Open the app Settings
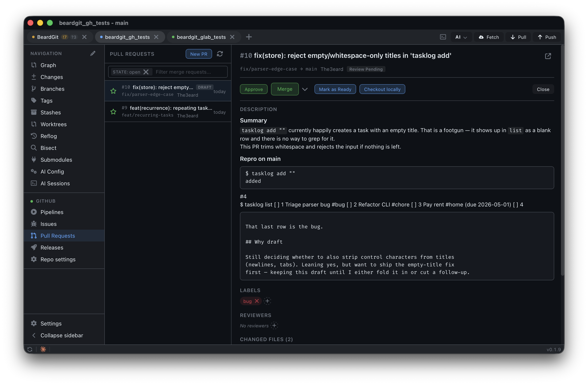The width and height of the screenshot is (588, 385). click(64, 324)
